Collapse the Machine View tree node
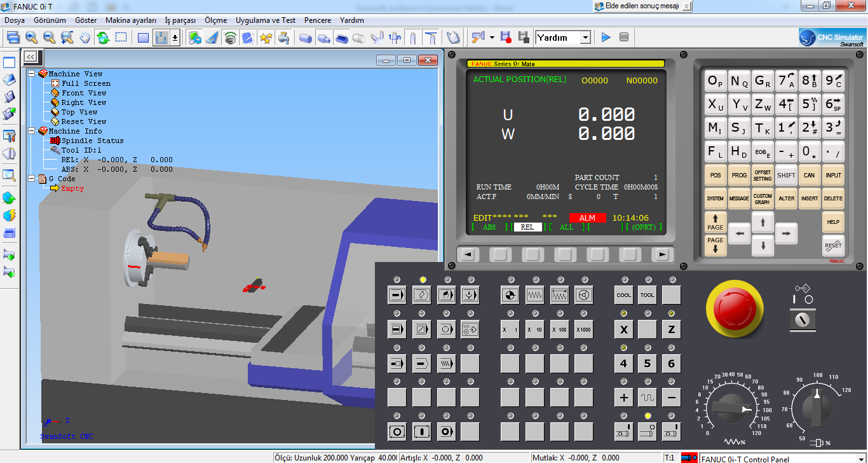868x463 pixels. coord(31,74)
